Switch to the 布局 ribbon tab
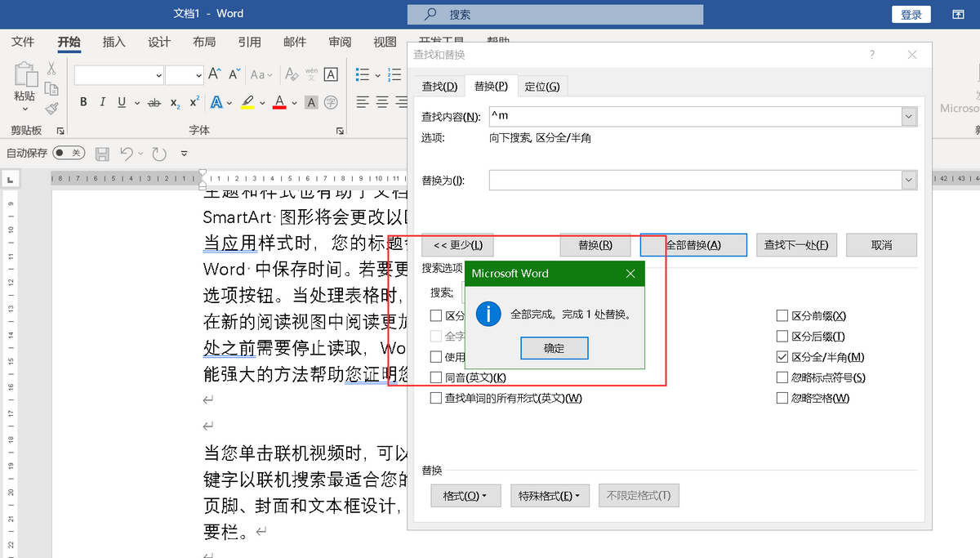Viewport: 980px width, 558px height. pyautogui.click(x=204, y=42)
